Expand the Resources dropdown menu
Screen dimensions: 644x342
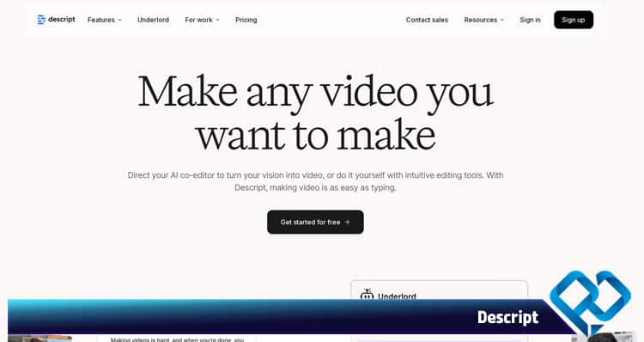pos(483,20)
